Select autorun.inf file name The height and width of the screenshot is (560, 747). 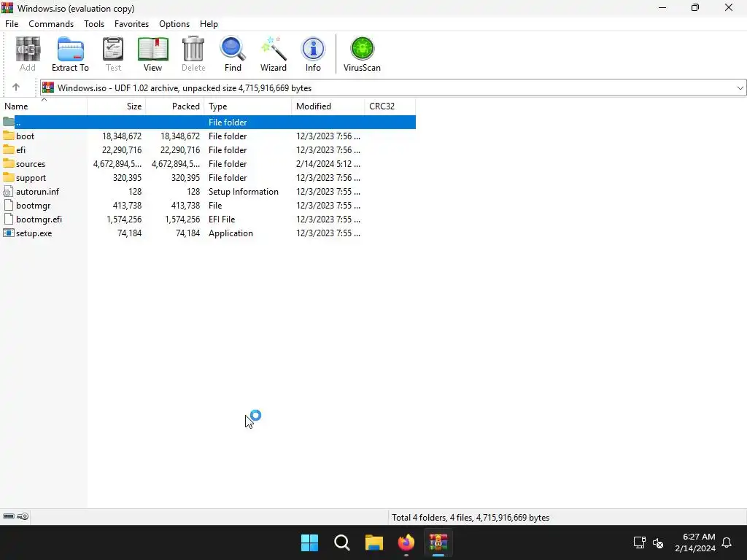[x=38, y=192]
